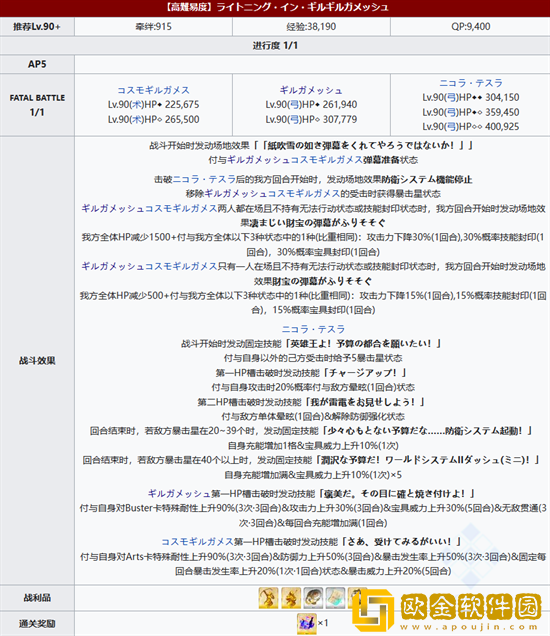Click the 弓 class link beside HP 307,779
The height and width of the screenshot is (636, 550).
point(294,119)
